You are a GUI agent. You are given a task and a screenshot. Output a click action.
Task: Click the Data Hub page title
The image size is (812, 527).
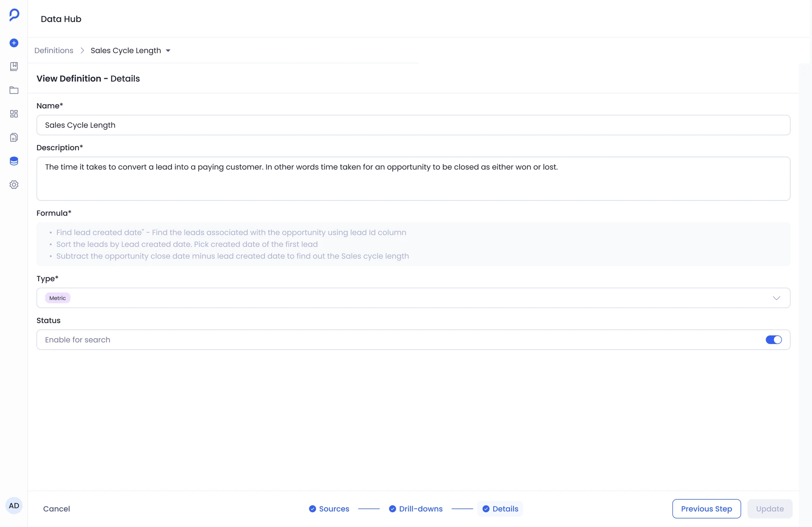click(x=61, y=19)
